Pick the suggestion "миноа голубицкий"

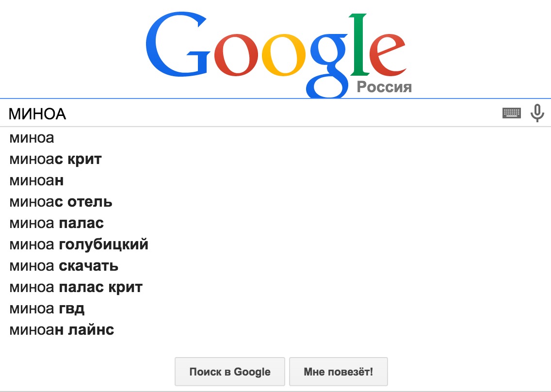79,245
